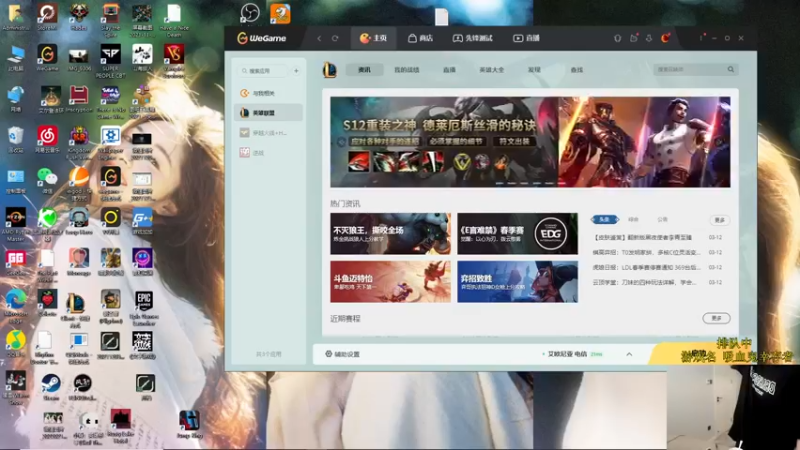800x450 pixels.
Task: Open the 弃招致胜 news card
Action: 517,282
